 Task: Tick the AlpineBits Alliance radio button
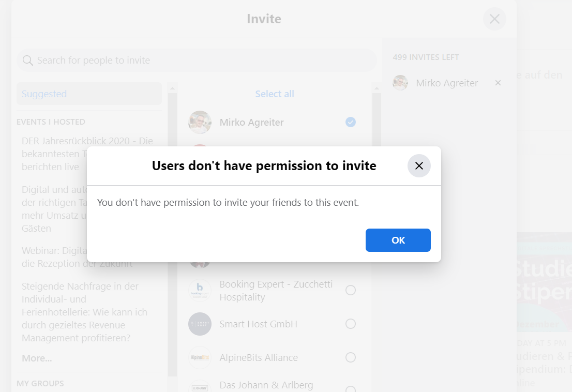point(351,357)
